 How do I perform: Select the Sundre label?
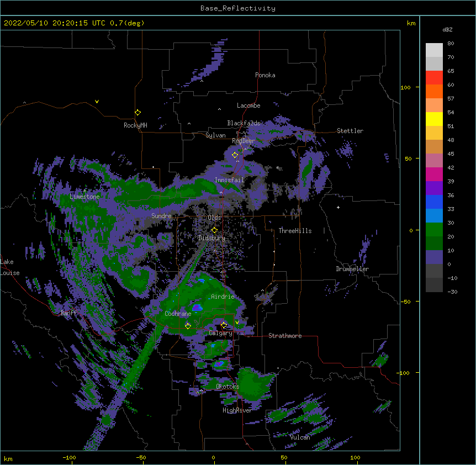(x=161, y=216)
